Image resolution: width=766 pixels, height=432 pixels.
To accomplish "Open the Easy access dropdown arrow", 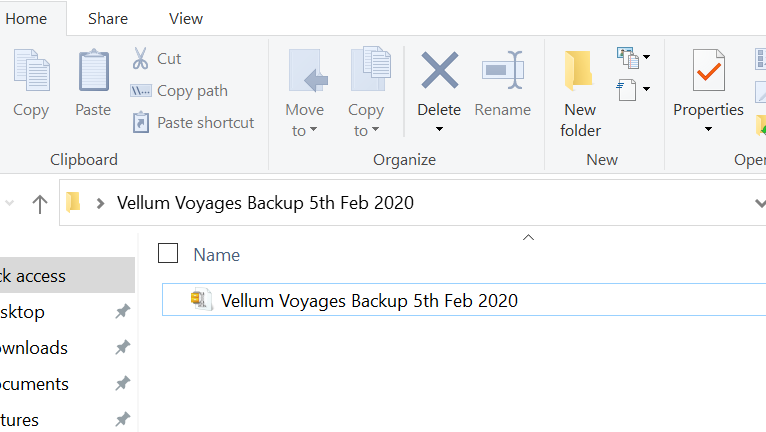I will 646,89.
